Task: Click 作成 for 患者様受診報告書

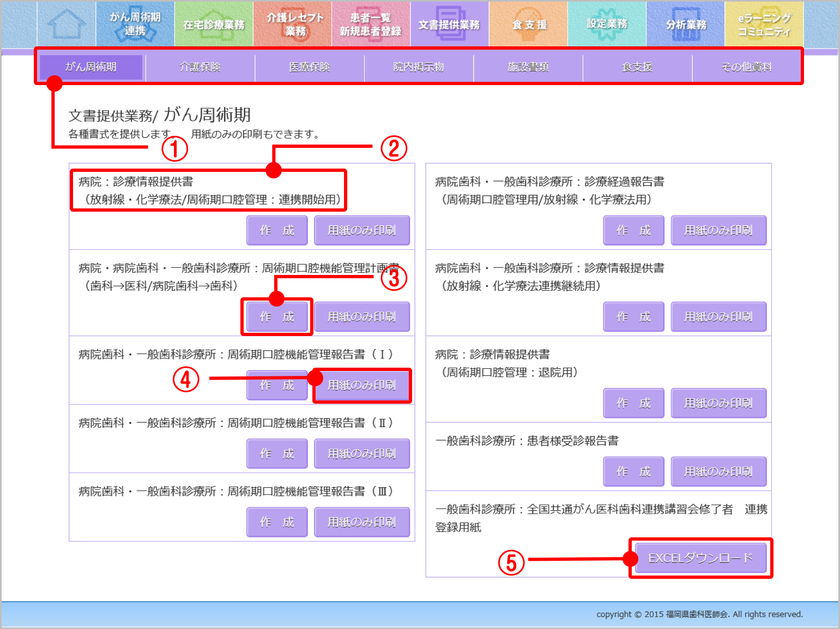Action: (633, 472)
